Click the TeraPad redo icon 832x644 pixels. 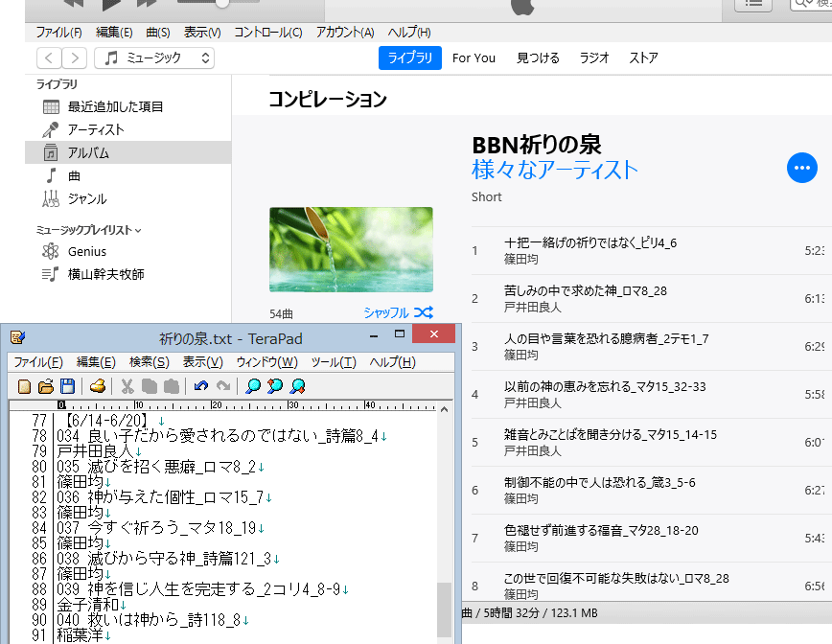[222, 386]
